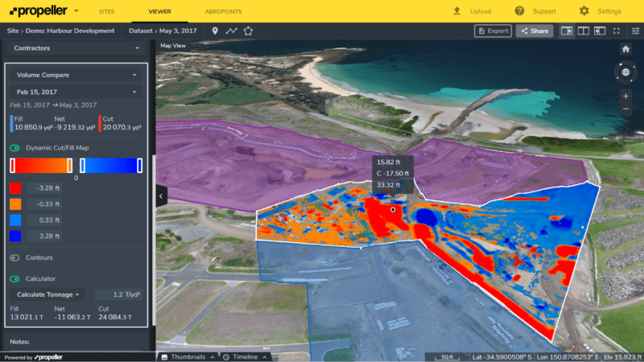Click the Export button

click(x=493, y=31)
